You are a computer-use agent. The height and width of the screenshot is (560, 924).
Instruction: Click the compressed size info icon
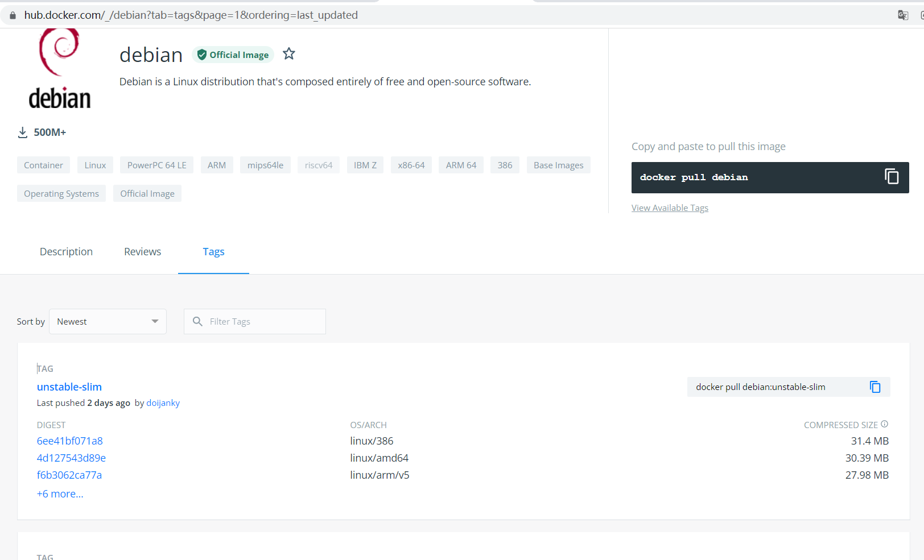click(x=885, y=424)
